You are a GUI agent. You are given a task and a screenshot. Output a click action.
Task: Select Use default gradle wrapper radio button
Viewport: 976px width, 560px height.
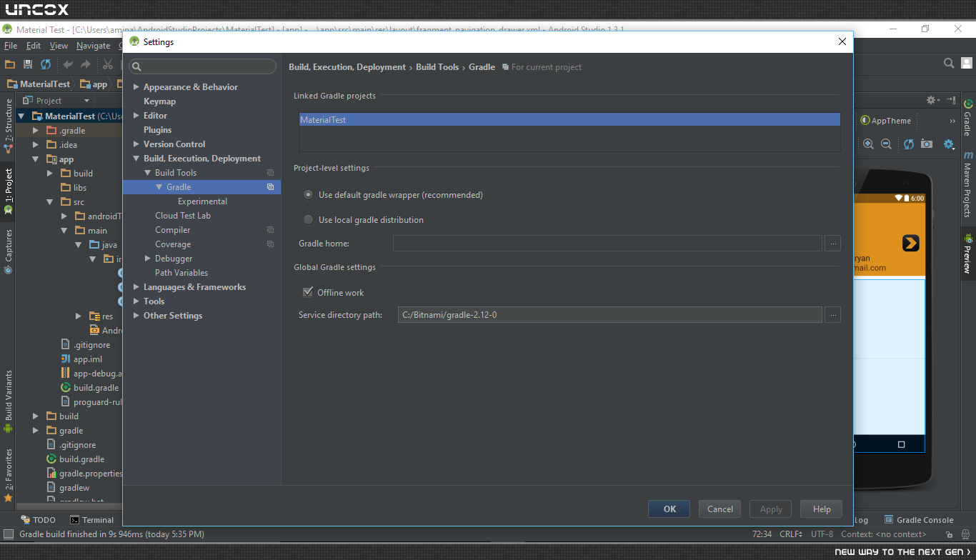click(309, 194)
